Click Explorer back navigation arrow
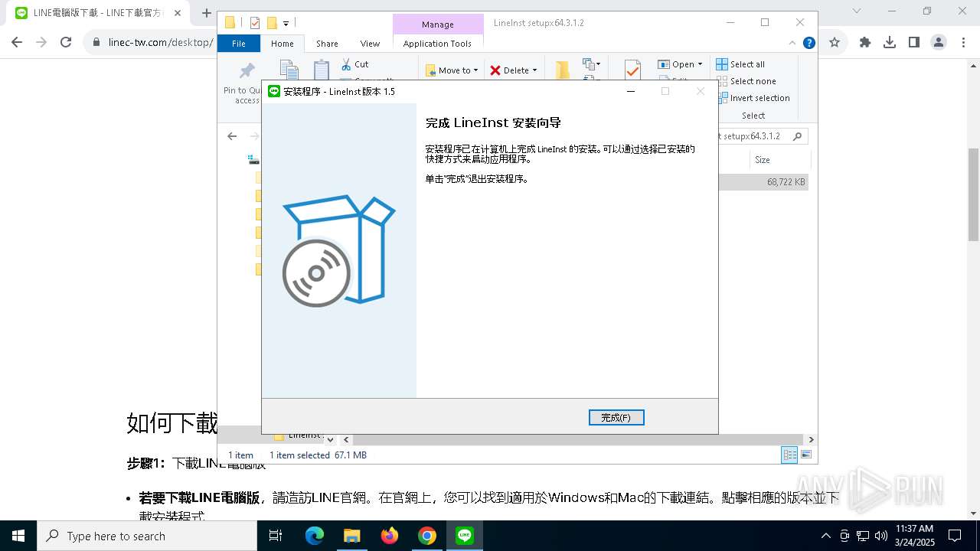The height and width of the screenshot is (551, 980). (x=232, y=136)
